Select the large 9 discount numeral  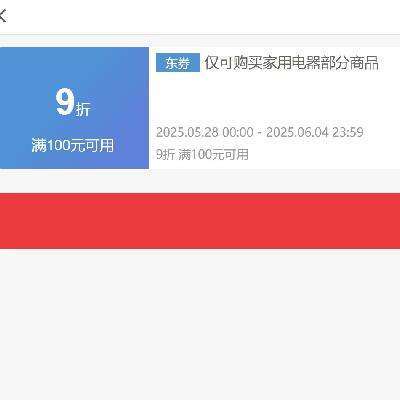[x=65, y=102]
